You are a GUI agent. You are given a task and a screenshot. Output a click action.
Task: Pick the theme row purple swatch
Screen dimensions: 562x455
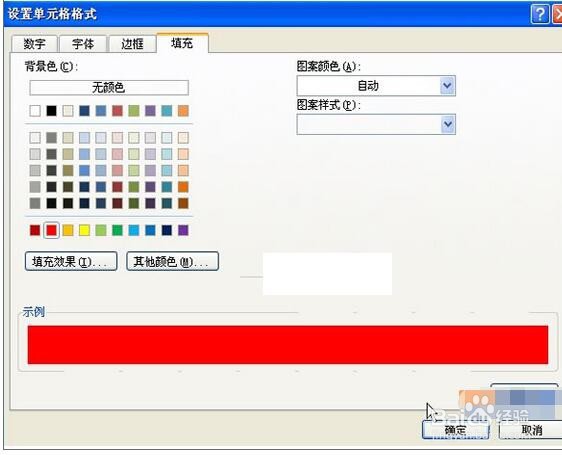(150, 111)
